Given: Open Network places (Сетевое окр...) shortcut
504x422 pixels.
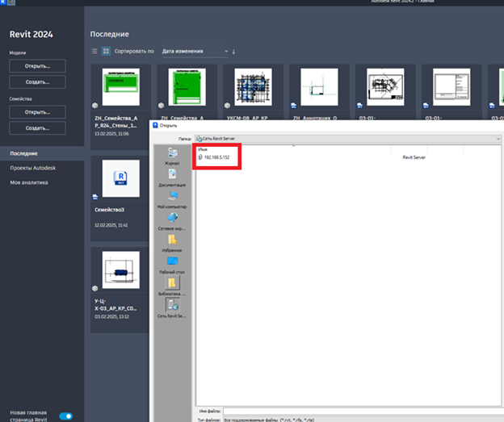Looking at the screenshot, I should (x=172, y=222).
